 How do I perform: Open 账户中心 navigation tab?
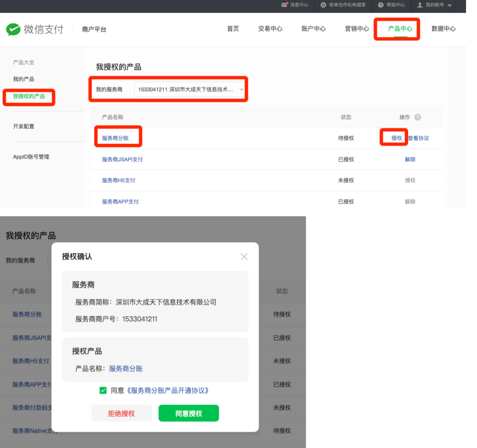(x=313, y=29)
